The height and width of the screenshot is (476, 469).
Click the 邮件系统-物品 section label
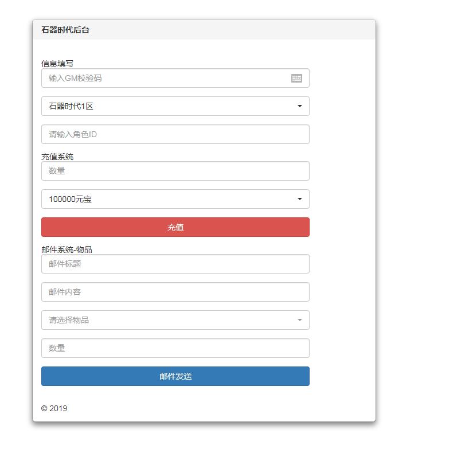pyautogui.click(x=67, y=249)
